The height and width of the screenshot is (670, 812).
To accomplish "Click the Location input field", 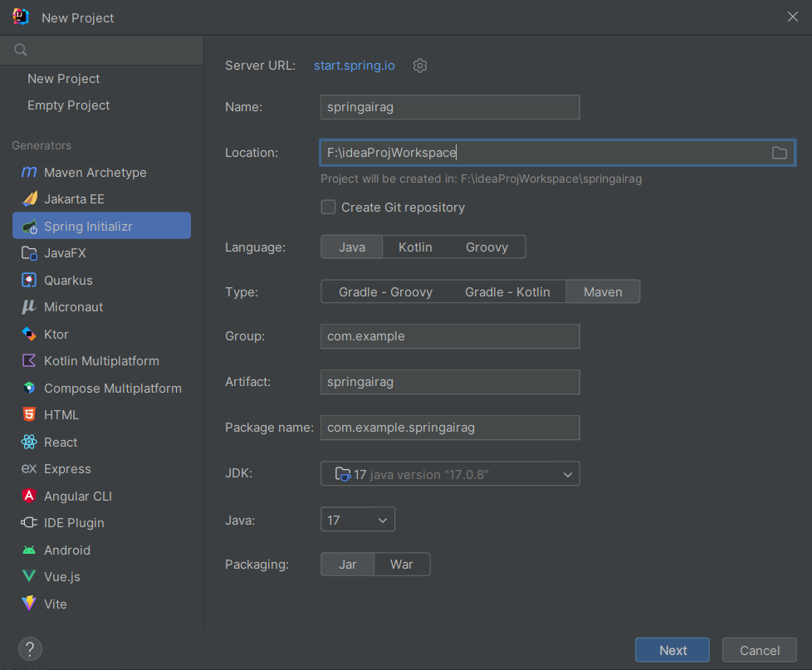I will pyautogui.click(x=557, y=153).
